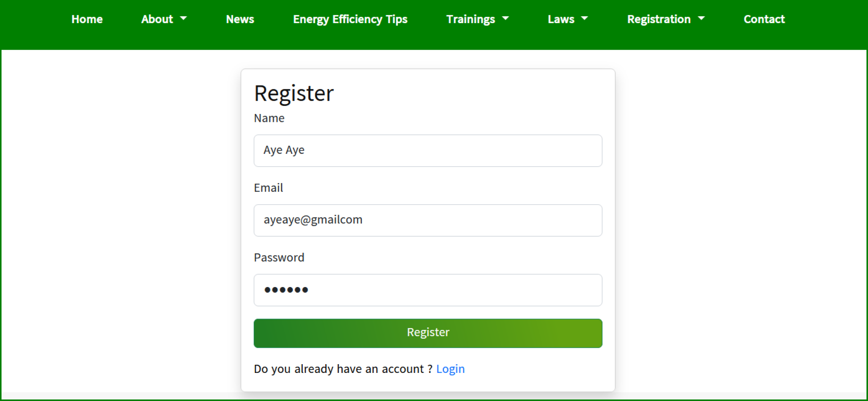Submit the form with the green Register button
Screen dimensions: 868x401
coord(428,333)
